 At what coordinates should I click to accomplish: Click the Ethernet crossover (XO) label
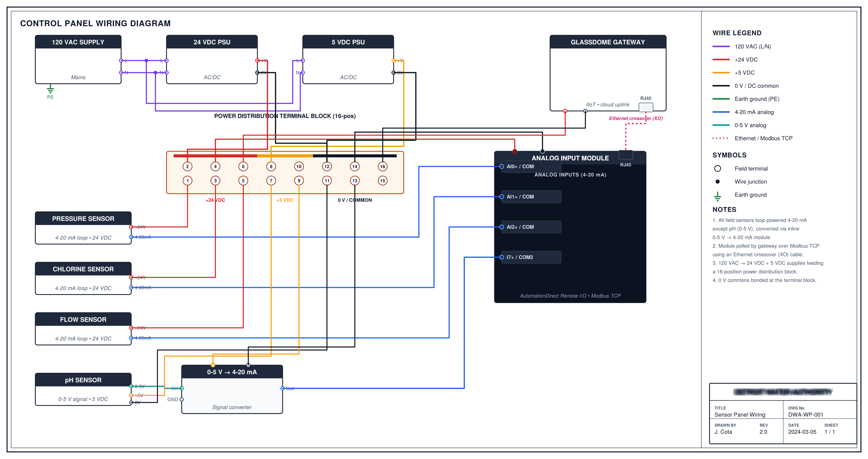[635, 118]
